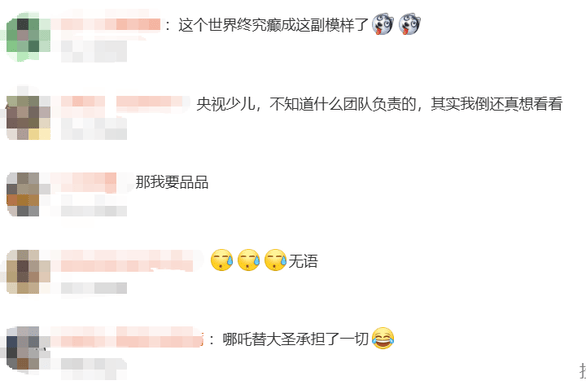Open the green avatar of the top commenter
Image resolution: width=586 pixels, height=384 pixels.
click(28, 36)
